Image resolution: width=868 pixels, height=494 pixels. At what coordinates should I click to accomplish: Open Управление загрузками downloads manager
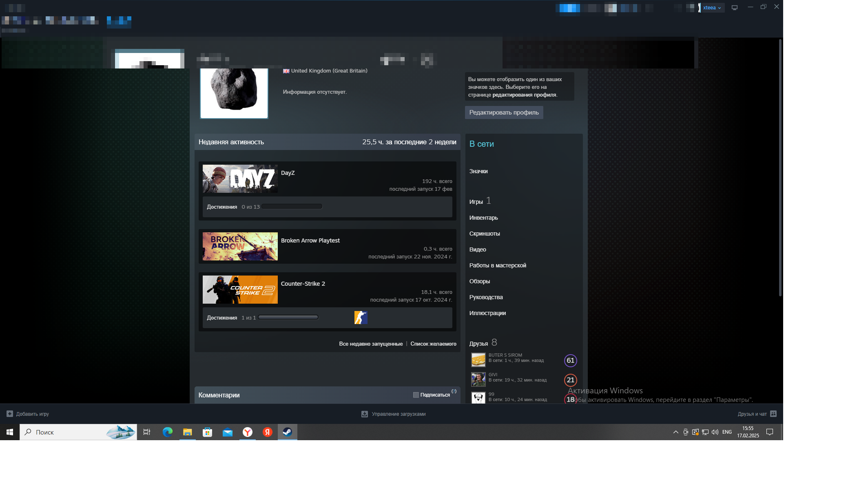click(x=394, y=414)
